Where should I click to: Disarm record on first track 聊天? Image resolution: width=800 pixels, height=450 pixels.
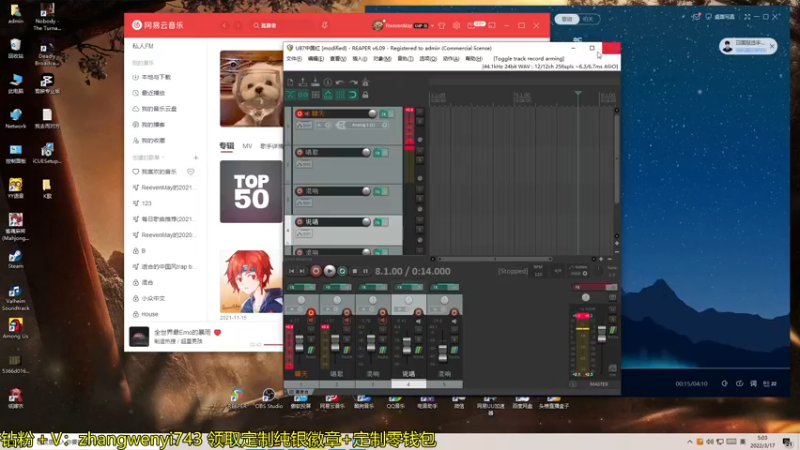(x=299, y=113)
